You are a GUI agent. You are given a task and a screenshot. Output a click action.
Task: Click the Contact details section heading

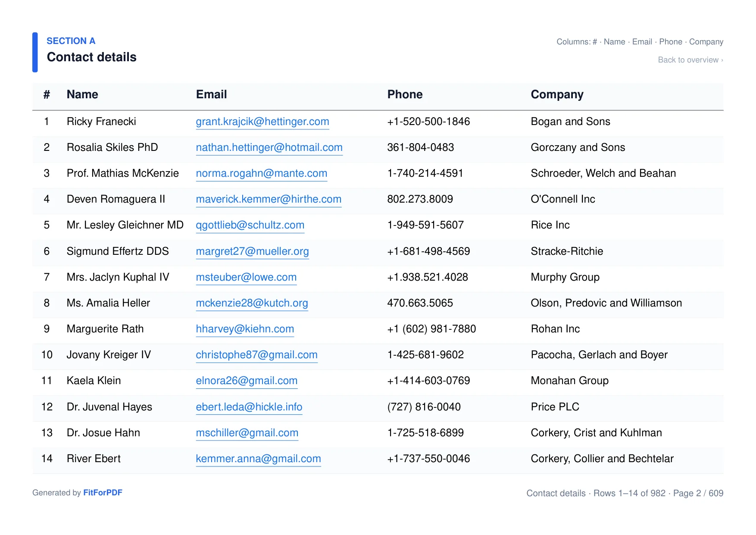[x=91, y=57]
